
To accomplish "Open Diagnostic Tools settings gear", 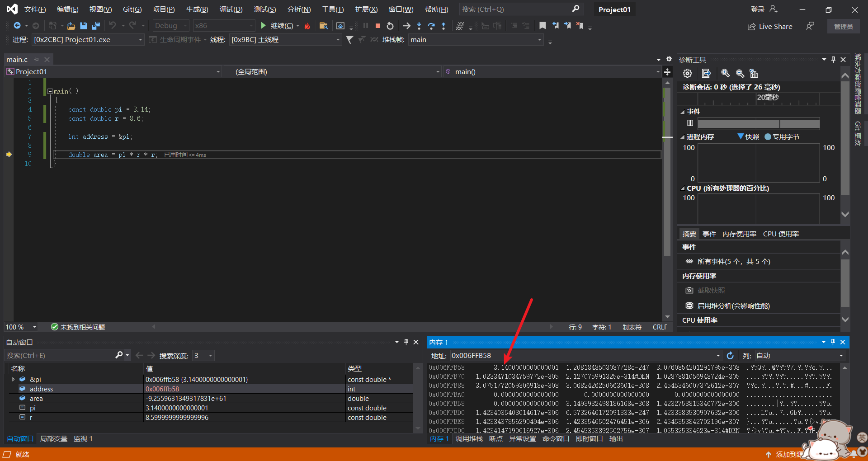I will pos(687,73).
